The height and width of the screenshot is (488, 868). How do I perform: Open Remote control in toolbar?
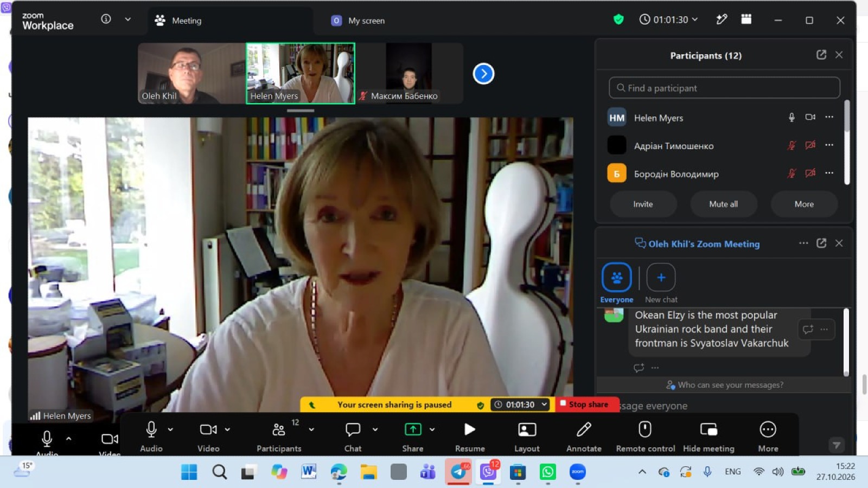(645, 436)
